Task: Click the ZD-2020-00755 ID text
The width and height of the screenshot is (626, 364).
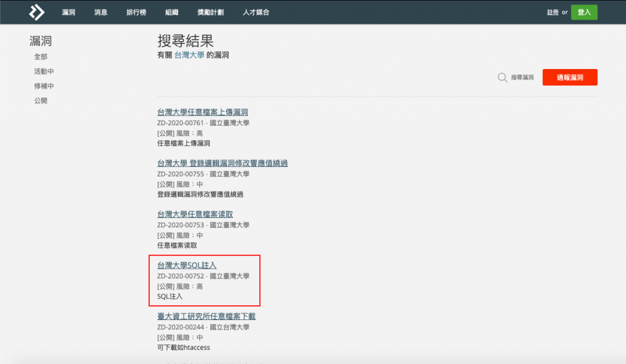Action: pos(180,174)
